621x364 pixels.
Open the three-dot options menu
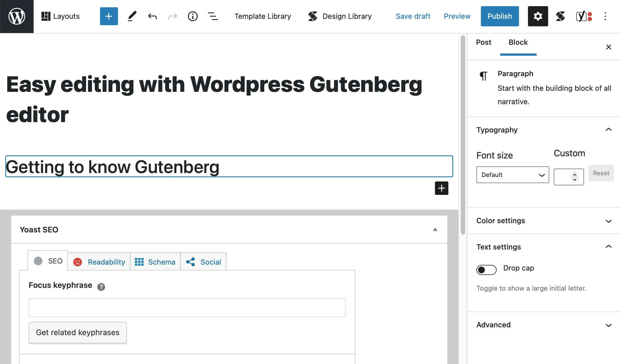605,16
